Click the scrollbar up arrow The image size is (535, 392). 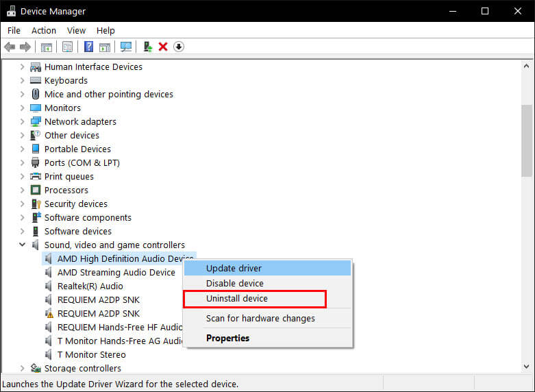(527, 66)
